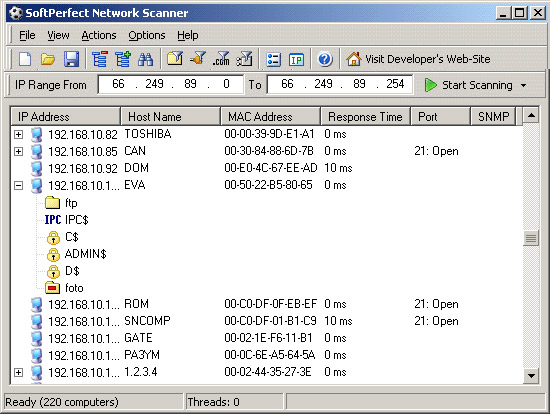Click the .com filter icon
This screenshot has width=550, height=414.
pos(221,59)
